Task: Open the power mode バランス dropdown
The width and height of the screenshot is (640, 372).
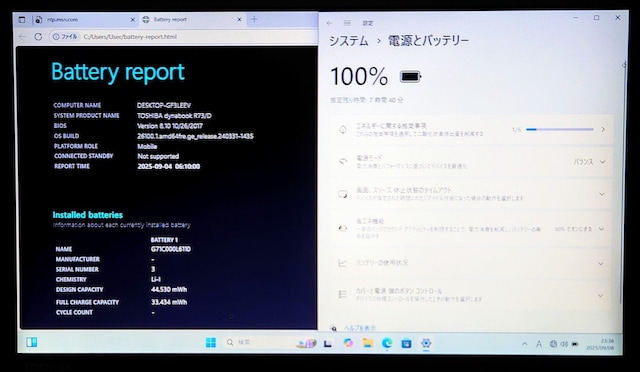Action: [589, 162]
